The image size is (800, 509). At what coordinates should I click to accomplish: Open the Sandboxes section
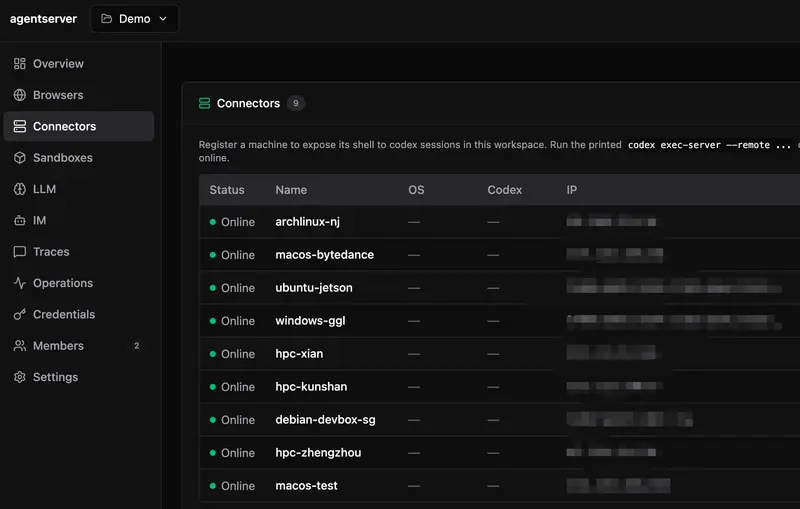pos(79,158)
